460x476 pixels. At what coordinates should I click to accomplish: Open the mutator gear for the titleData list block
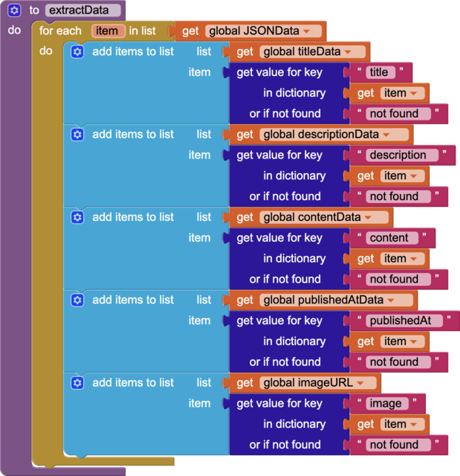pos(77,52)
